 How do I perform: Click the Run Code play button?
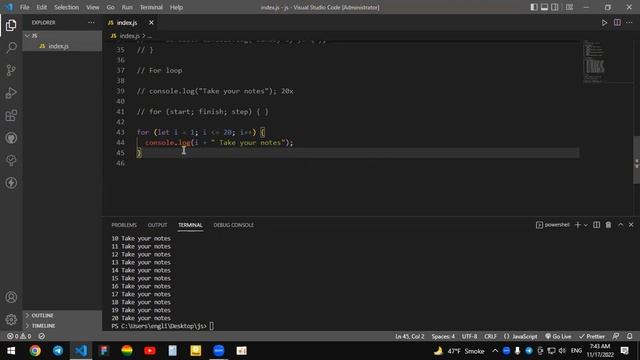coord(604,23)
